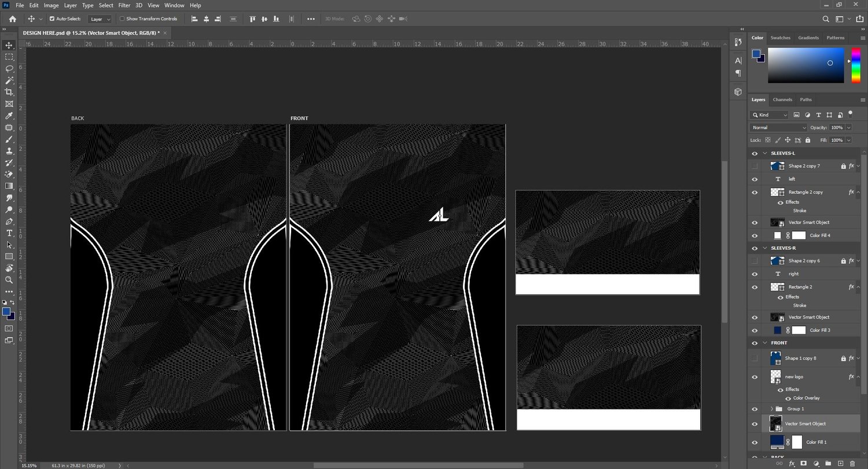
Task: Hide the Color Fill 1 layer
Action: click(x=755, y=442)
